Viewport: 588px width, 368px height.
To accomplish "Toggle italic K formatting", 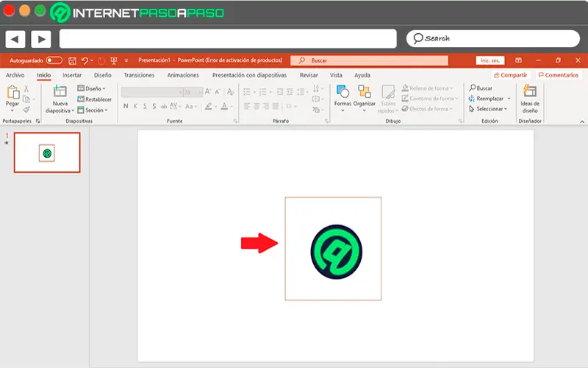I will click(135, 106).
